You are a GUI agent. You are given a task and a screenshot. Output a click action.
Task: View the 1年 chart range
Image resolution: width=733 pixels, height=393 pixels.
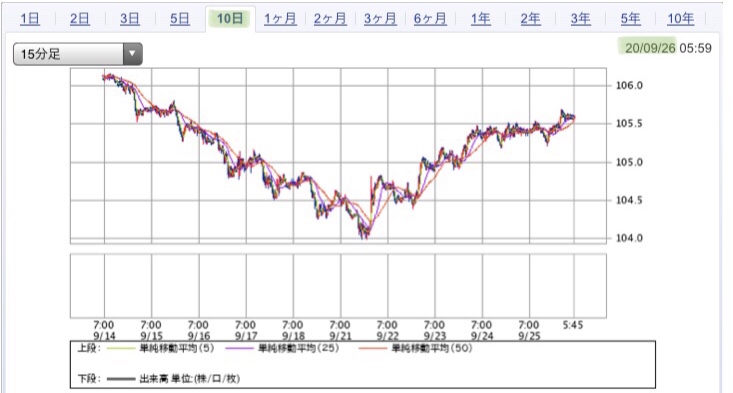coord(481,19)
